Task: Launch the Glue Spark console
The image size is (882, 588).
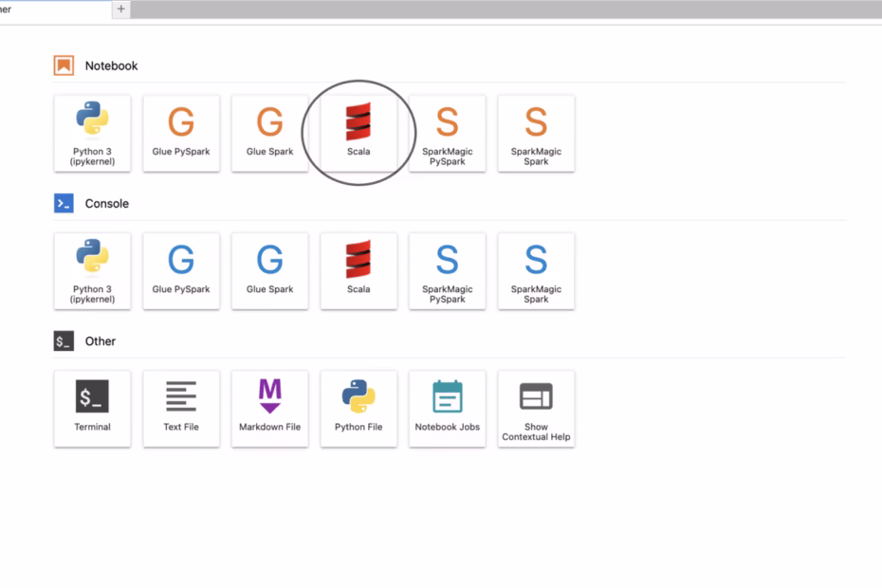Action: click(x=269, y=270)
